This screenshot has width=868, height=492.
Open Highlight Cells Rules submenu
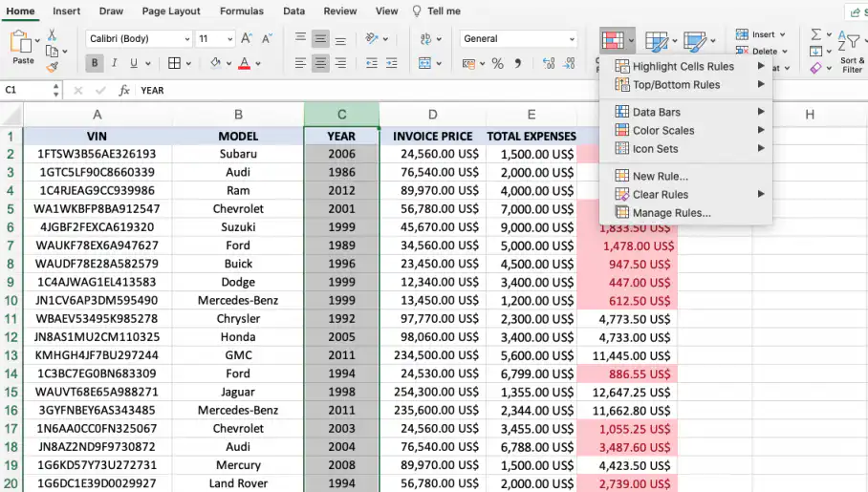(x=685, y=67)
